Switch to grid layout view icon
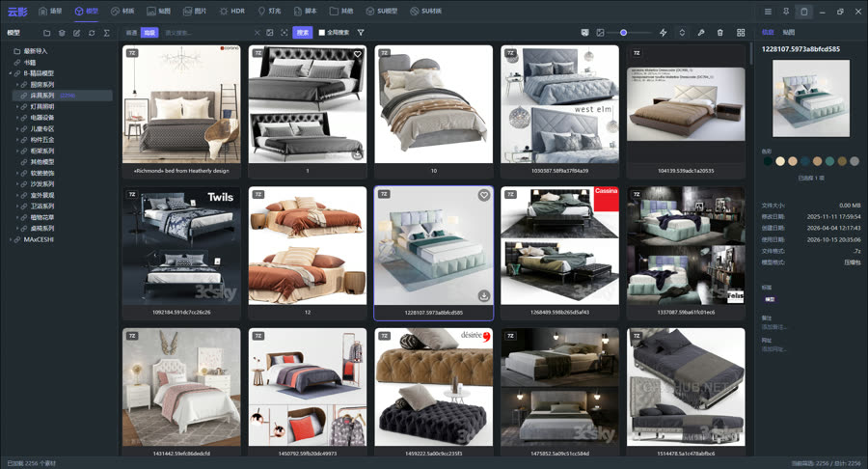The height and width of the screenshot is (469, 868). point(741,33)
